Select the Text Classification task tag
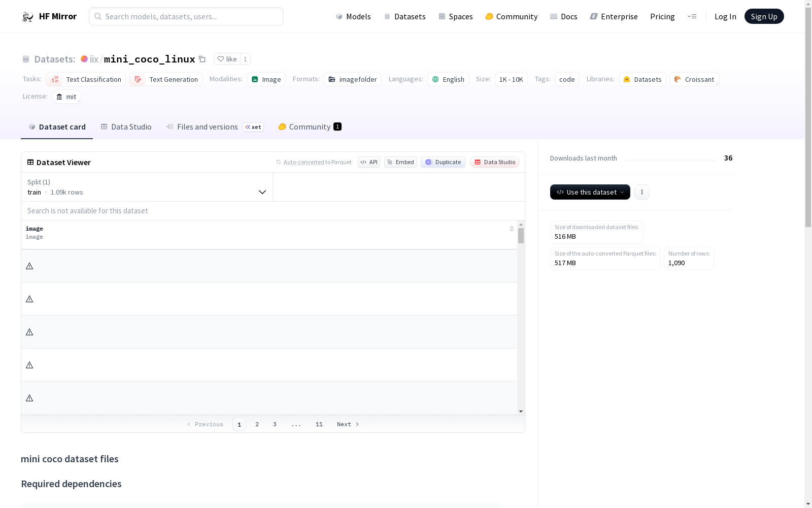The width and height of the screenshot is (812, 508). [x=86, y=79]
